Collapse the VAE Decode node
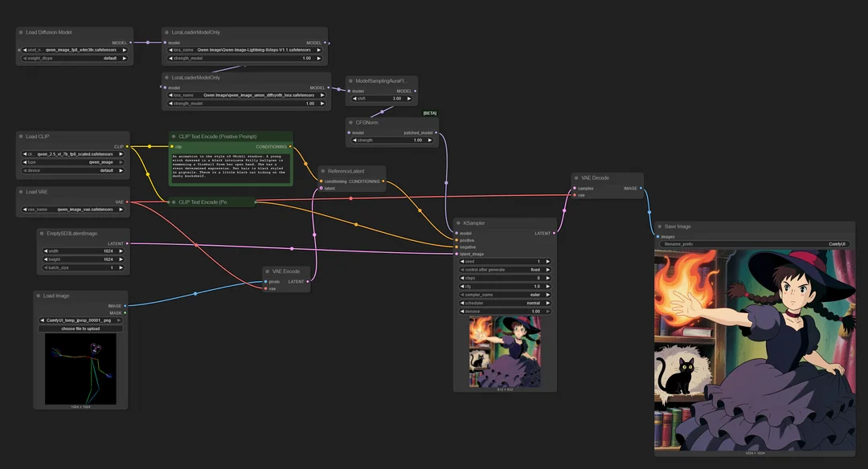This screenshot has height=469, width=868. tap(576, 177)
